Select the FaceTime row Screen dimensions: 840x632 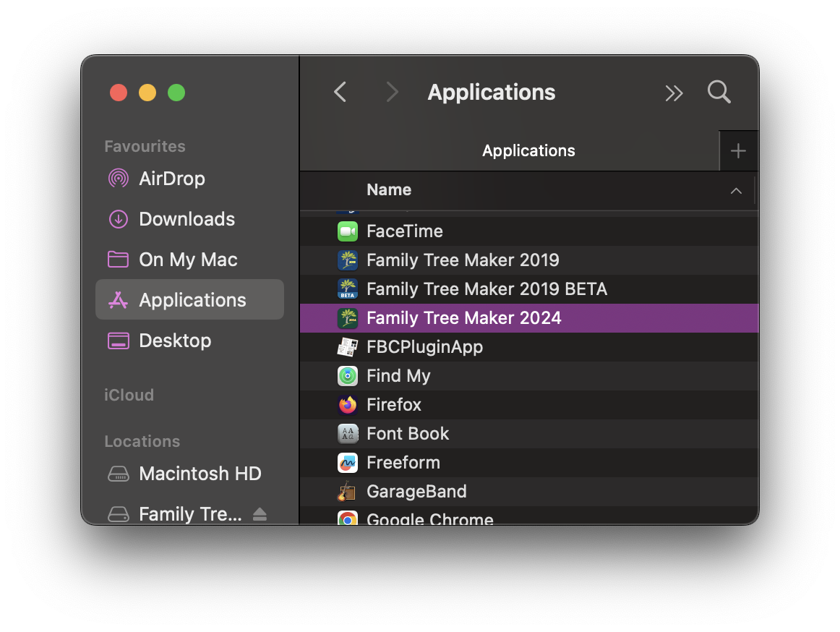pos(529,231)
